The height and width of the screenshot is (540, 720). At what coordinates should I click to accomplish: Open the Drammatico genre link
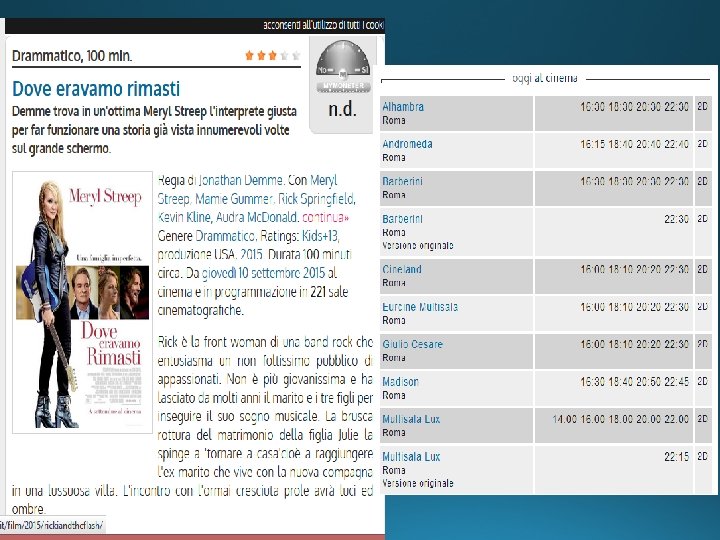[225, 236]
